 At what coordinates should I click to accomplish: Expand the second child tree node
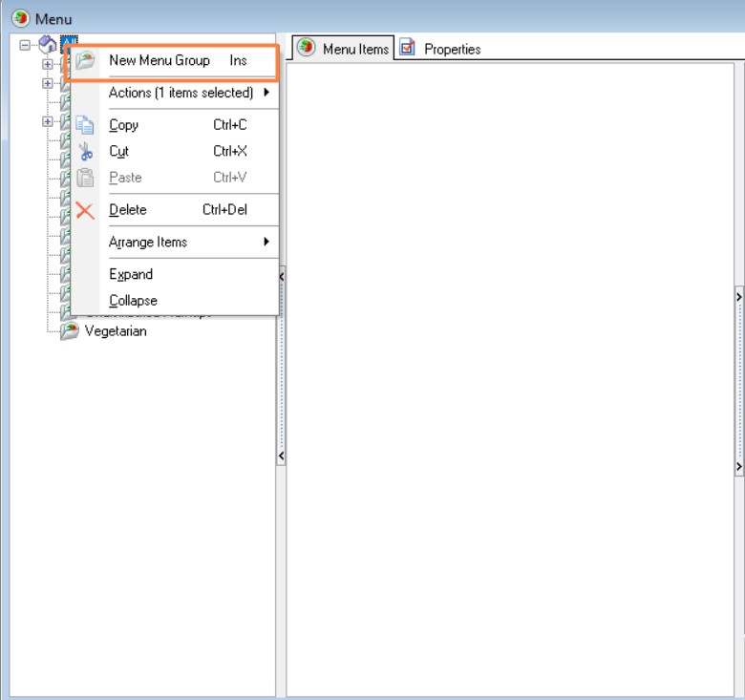(x=48, y=83)
